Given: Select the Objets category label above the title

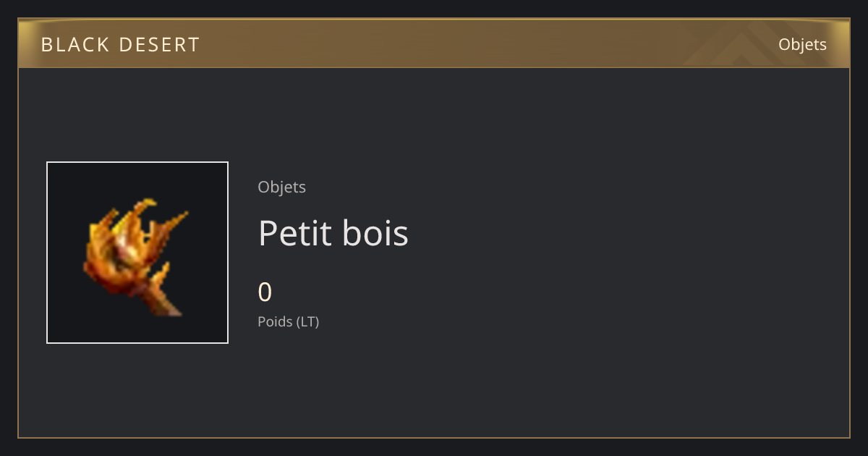Looking at the screenshot, I should pyautogui.click(x=281, y=187).
